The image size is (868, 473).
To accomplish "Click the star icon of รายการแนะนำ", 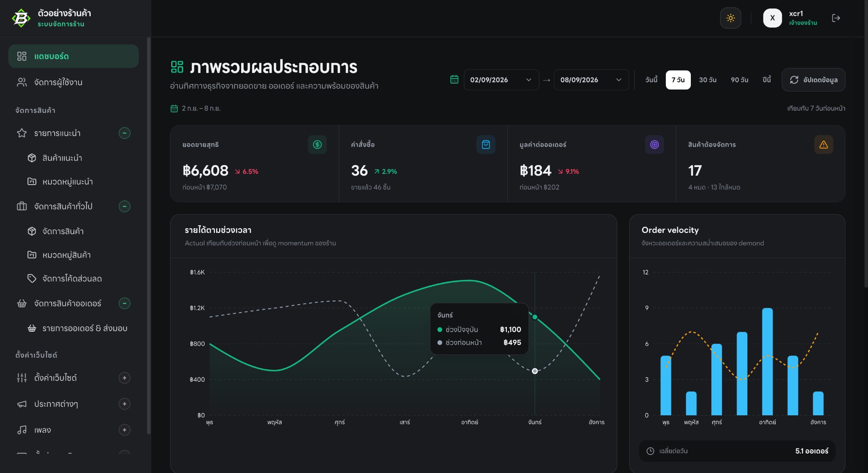I will click(x=22, y=133).
